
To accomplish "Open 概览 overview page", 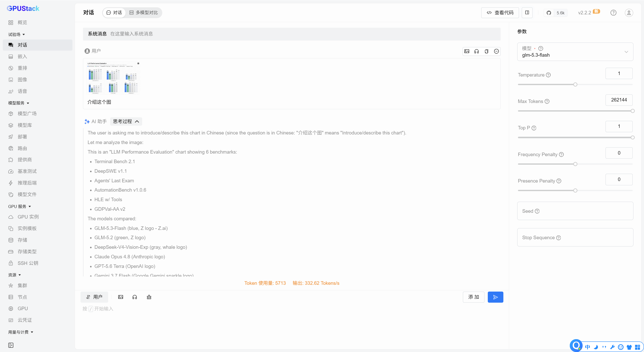I will pos(37,22).
